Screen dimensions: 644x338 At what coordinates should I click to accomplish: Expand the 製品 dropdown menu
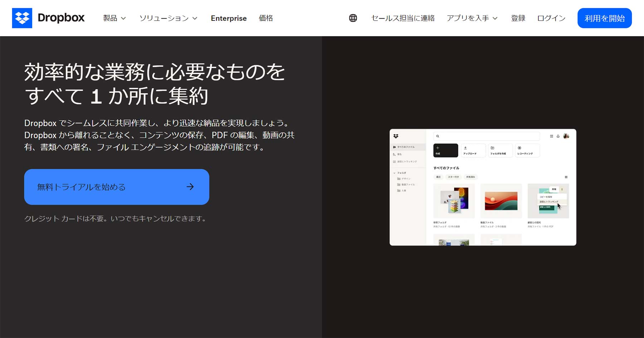point(114,18)
